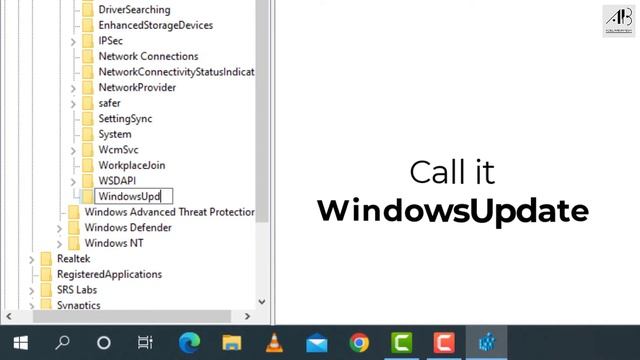The height and width of the screenshot is (360, 640).
Task: Expand the Realtek key
Action: 31,260
